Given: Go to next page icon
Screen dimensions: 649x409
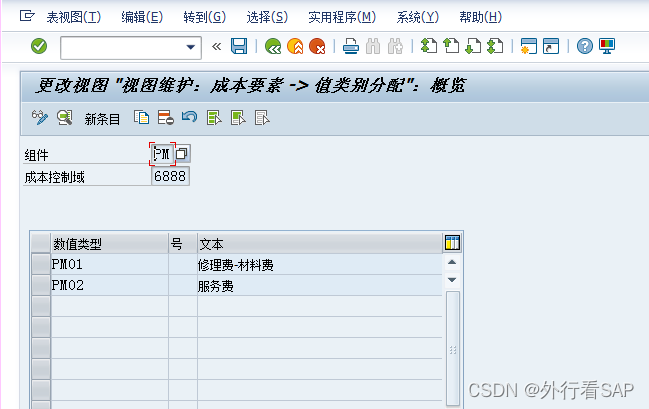Looking at the screenshot, I should pos(473,46).
